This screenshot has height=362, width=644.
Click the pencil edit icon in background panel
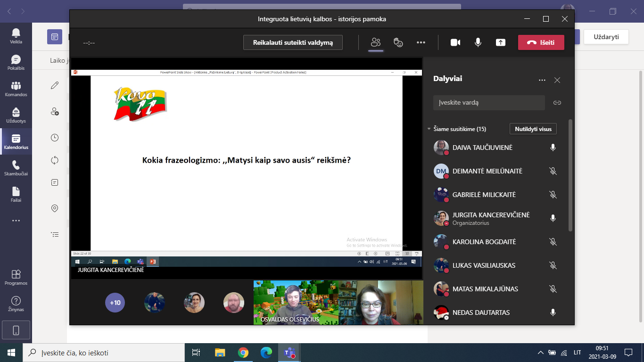tap(55, 85)
